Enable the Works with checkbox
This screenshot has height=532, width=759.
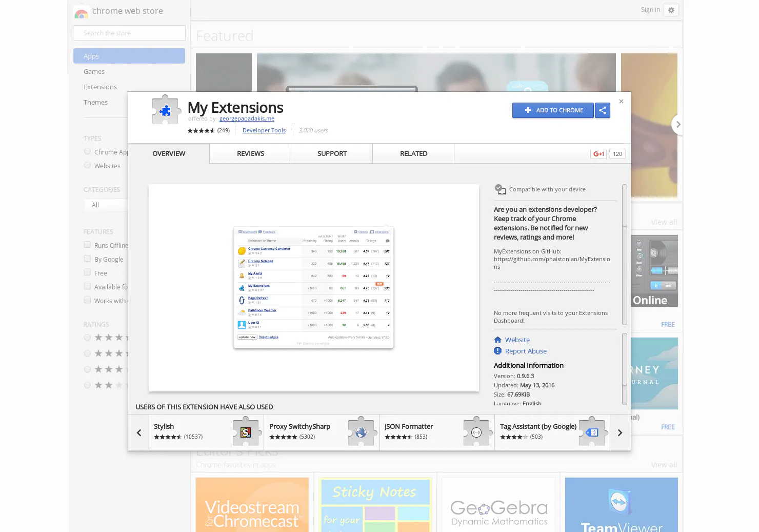pyautogui.click(x=87, y=300)
